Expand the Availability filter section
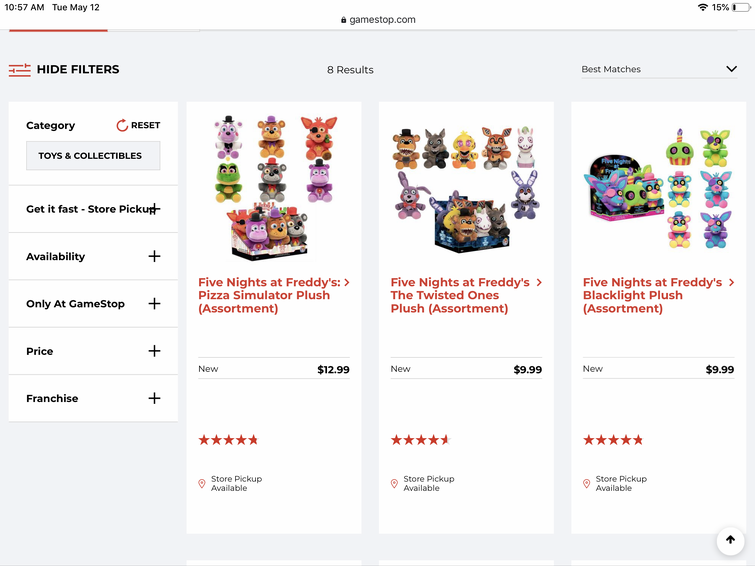 (x=154, y=257)
